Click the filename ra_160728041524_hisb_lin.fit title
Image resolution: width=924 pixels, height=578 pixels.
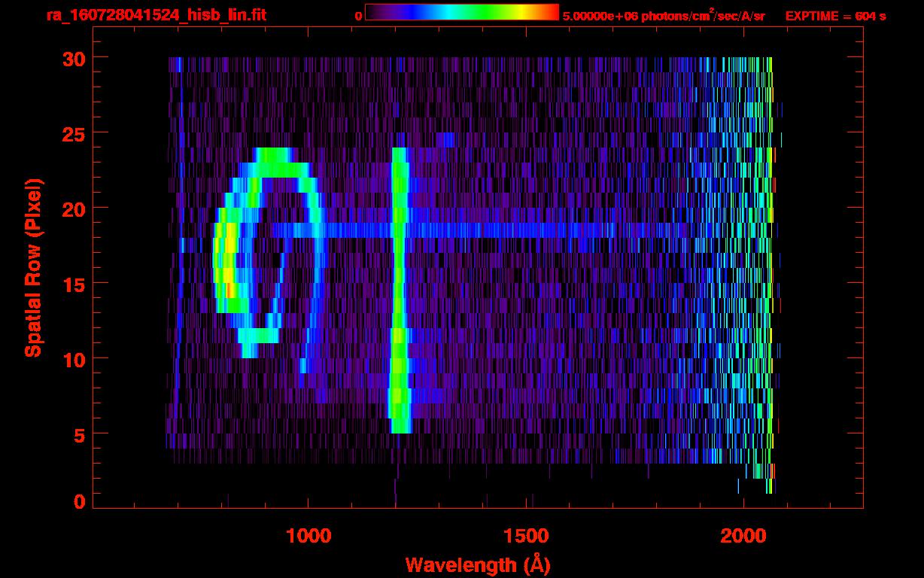point(156,15)
